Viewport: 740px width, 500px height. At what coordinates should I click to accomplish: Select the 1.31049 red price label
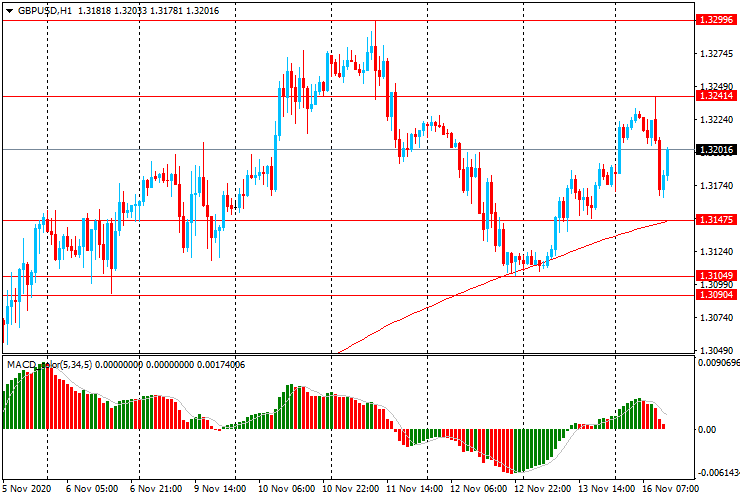click(717, 275)
